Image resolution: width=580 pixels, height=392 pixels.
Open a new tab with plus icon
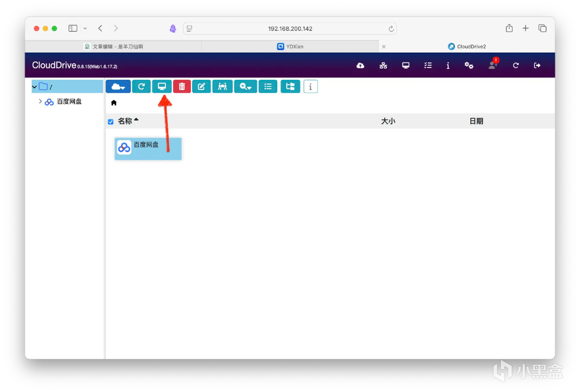[526, 28]
